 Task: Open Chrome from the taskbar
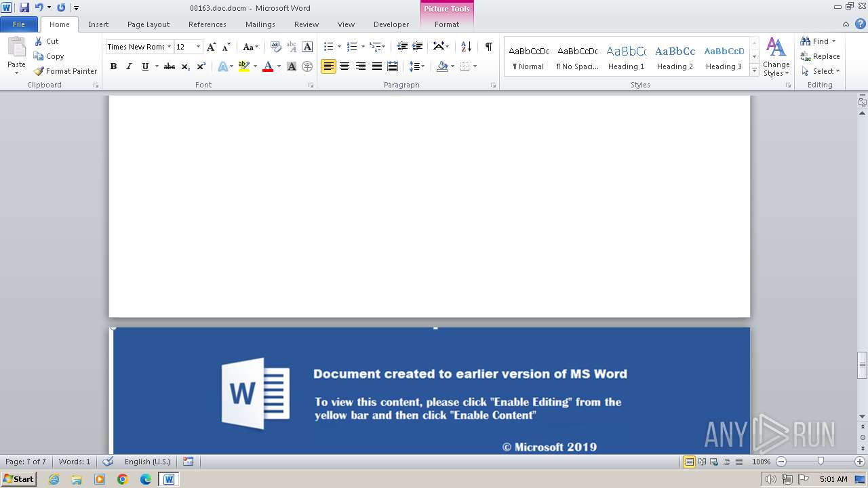coord(123,479)
